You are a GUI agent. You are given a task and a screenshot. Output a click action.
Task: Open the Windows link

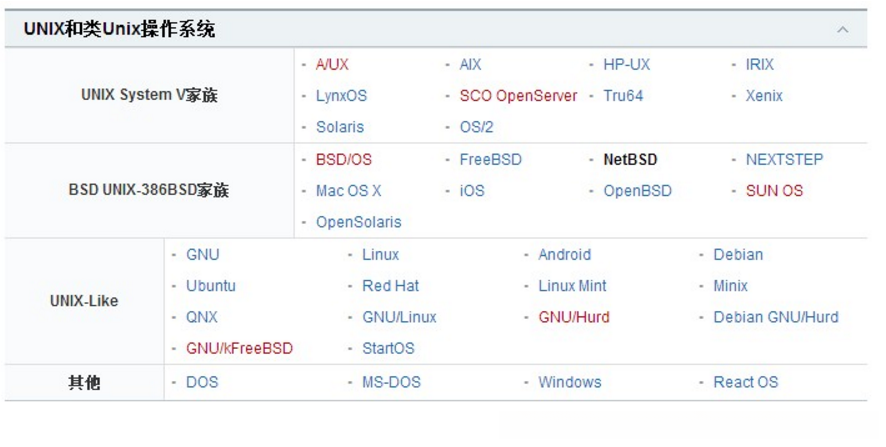(569, 382)
